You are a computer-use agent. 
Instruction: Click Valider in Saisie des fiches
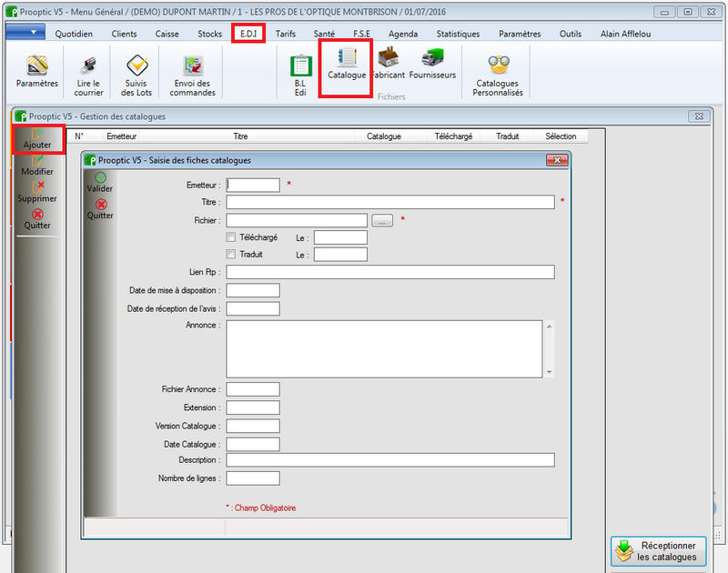[100, 183]
